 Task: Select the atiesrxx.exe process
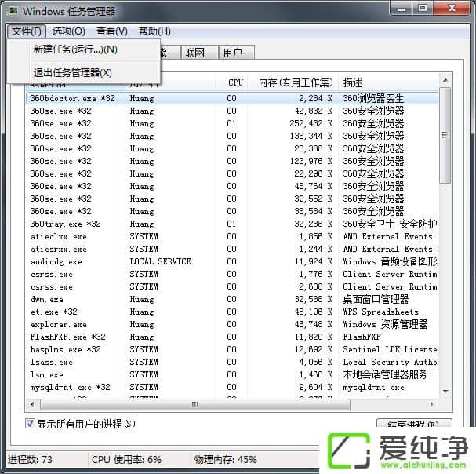[x=233, y=249]
